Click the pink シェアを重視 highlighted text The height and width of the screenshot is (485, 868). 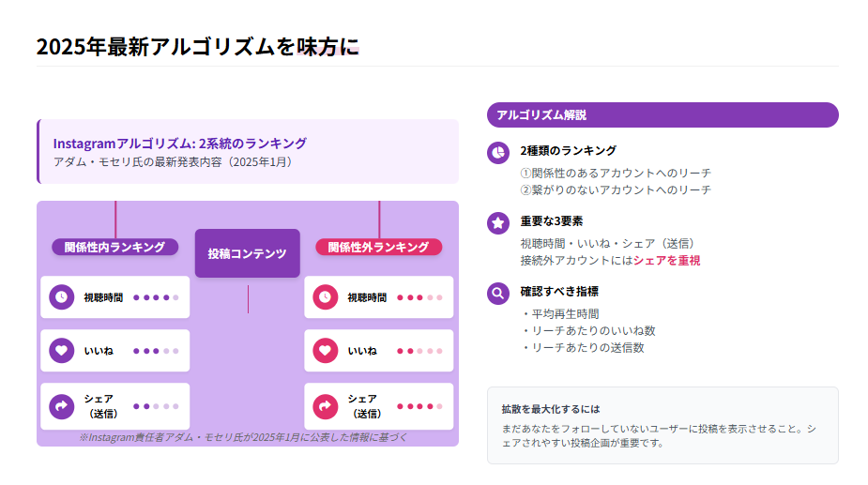coord(666,260)
